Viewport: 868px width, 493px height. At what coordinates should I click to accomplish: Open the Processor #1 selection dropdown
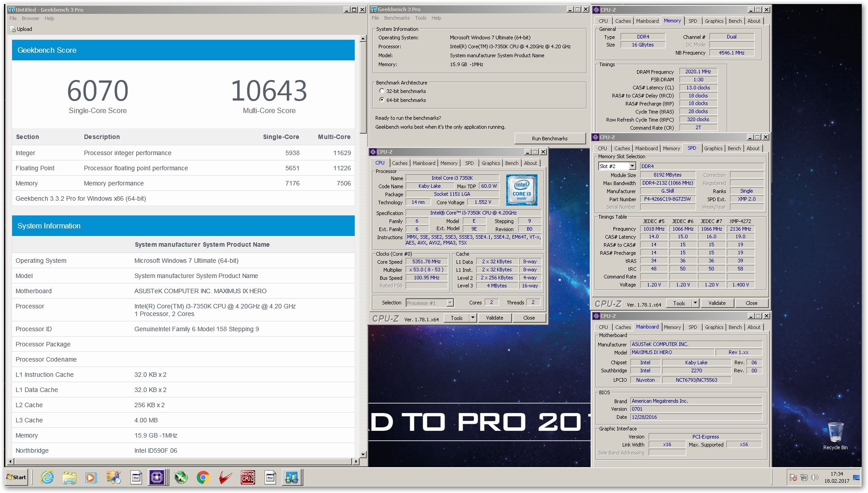[450, 303]
